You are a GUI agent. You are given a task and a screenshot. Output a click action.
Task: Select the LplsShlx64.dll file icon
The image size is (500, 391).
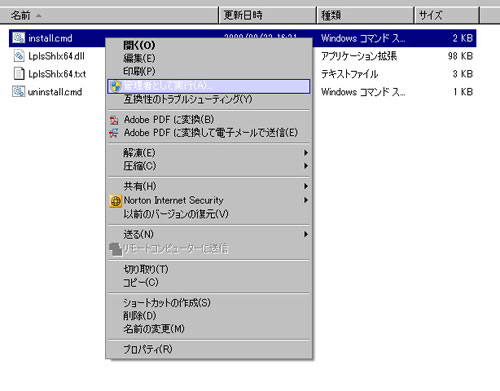[x=19, y=56]
